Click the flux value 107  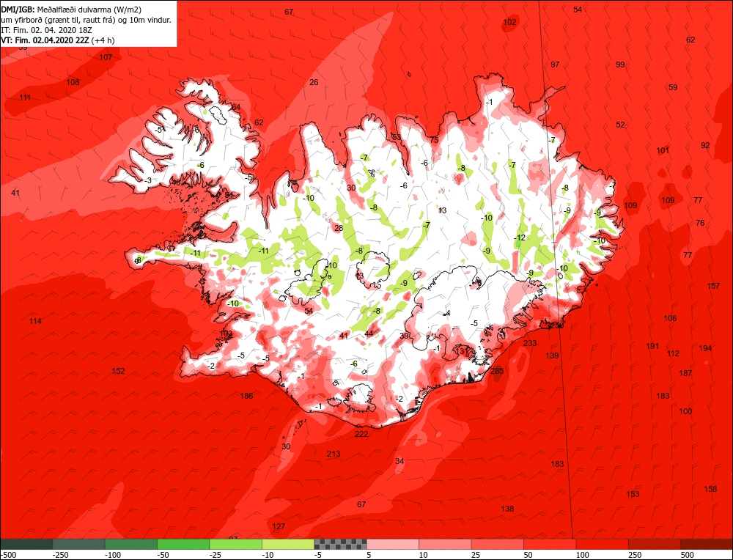(x=106, y=57)
